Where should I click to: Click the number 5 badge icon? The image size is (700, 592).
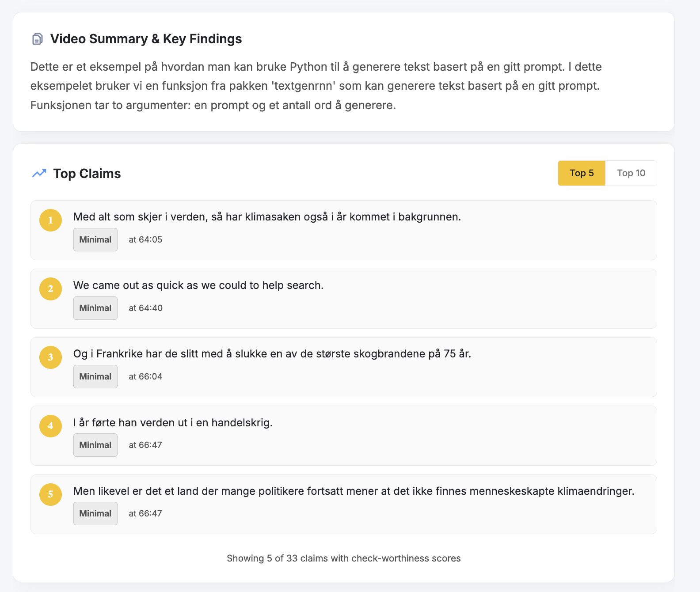(50, 494)
